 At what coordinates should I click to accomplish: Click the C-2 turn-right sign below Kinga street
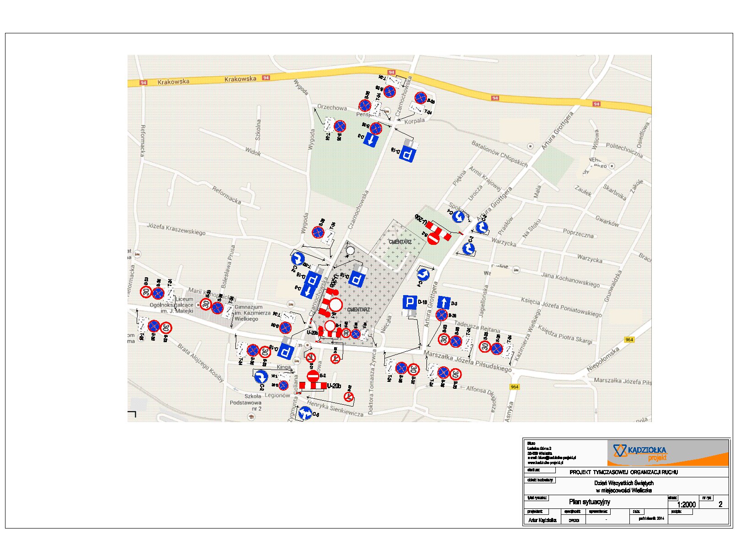[261, 377]
